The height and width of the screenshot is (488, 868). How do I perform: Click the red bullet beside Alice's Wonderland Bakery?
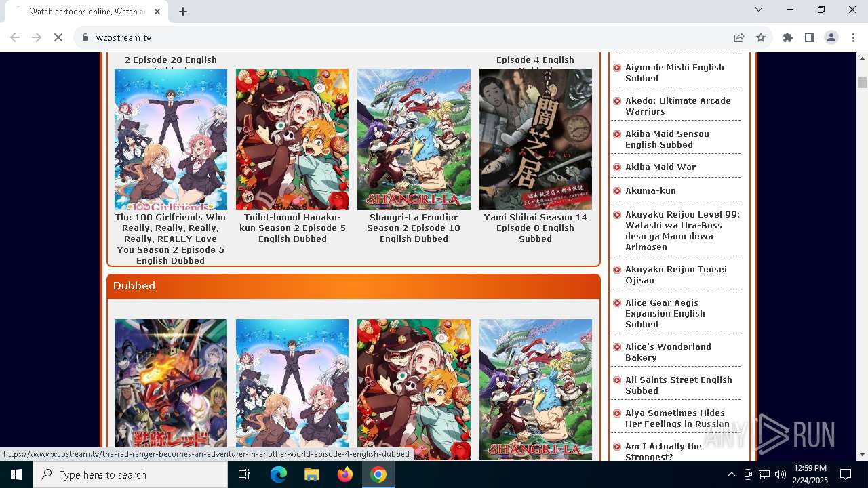pos(617,347)
